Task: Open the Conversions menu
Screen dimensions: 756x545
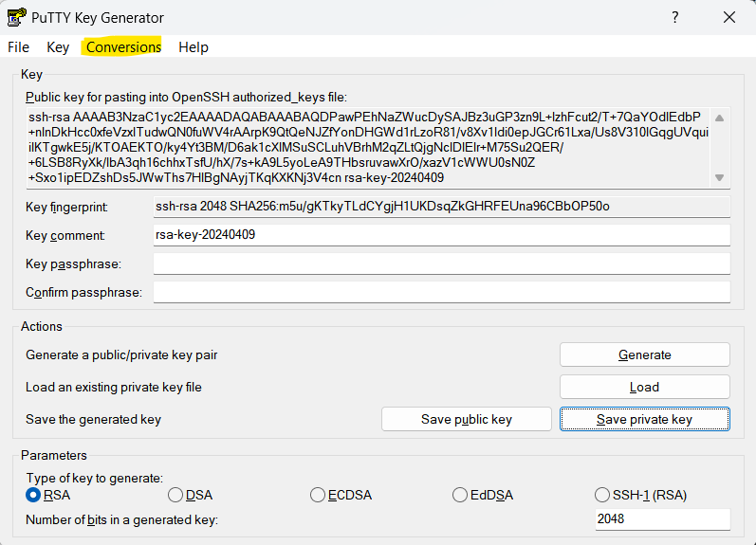Action: click(x=123, y=47)
